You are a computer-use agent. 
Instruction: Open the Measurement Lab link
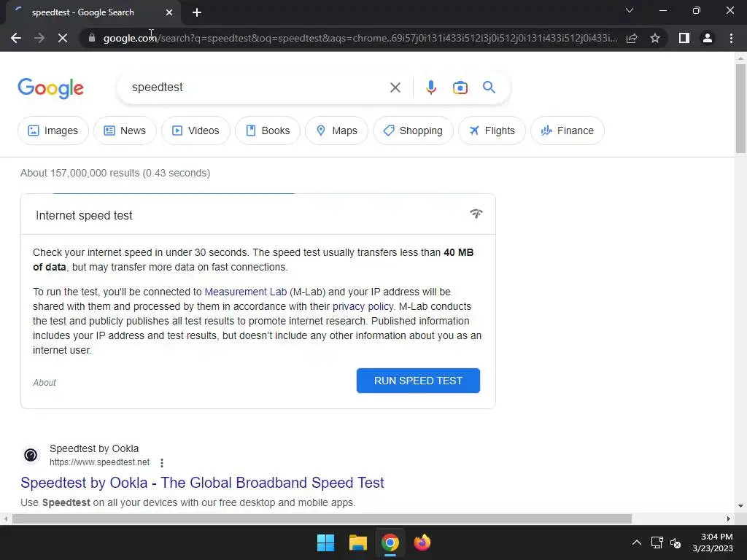coord(246,292)
